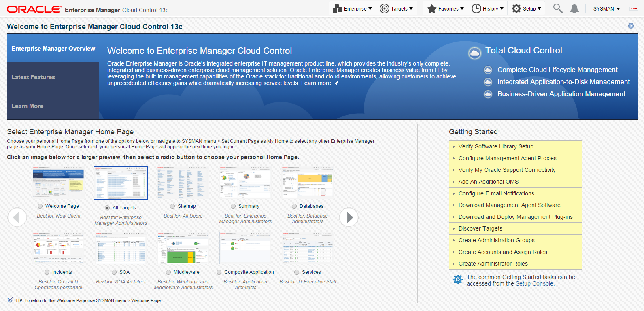Select the Middleware radio button
This screenshot has width=644, height=311.
point(168,272)
